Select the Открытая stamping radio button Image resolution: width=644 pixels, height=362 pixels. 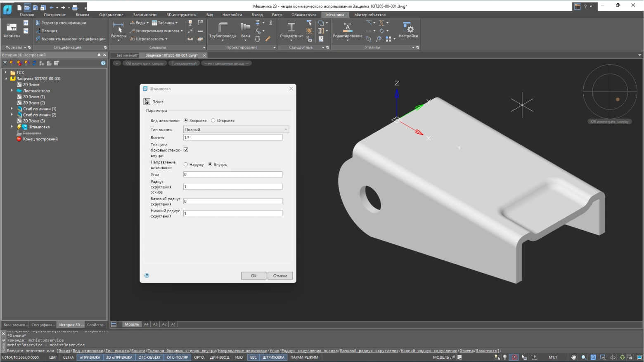(x=213, y=121)
